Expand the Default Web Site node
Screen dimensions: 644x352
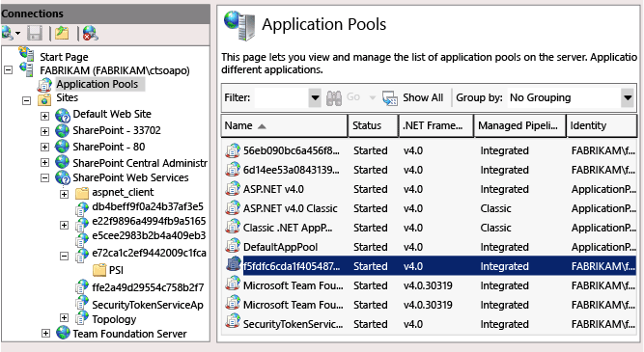44,116
